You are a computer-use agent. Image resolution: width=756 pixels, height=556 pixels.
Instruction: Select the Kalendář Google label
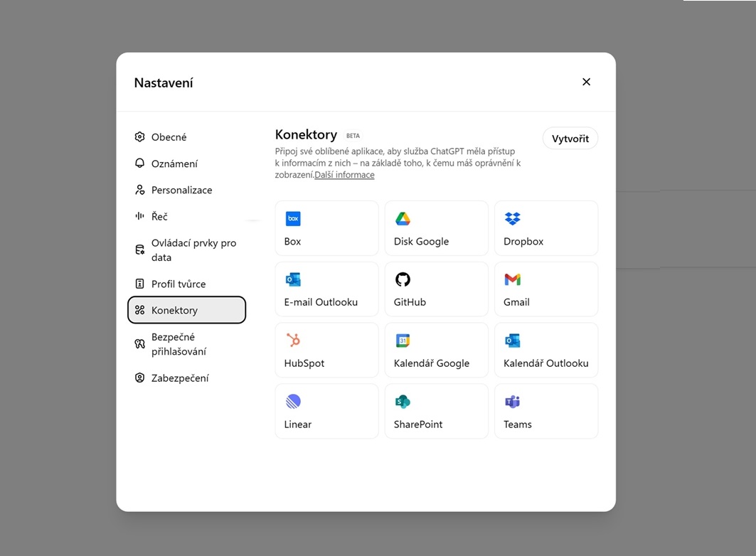(x=432, y=363)
